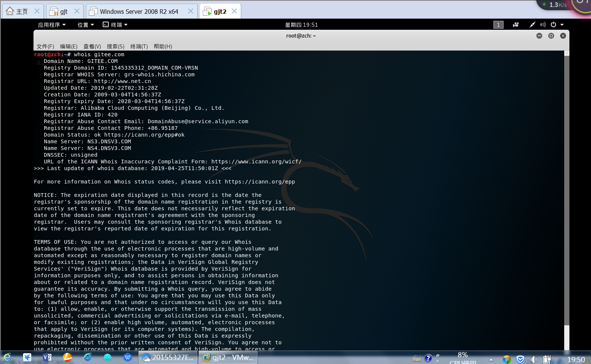This screenshot has width=591, height=364.
Task: Click the terminal vertical scrollbar
Action: (x=566, y=190)
